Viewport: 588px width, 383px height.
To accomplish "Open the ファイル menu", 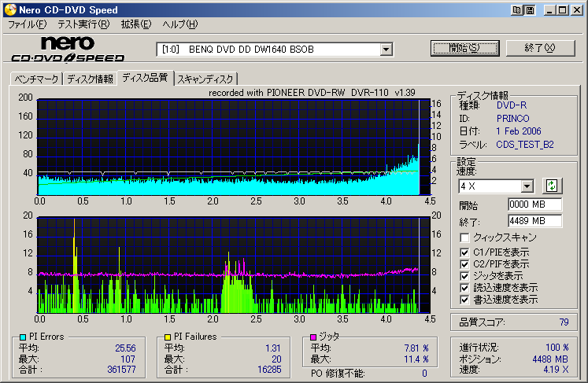I will click(x=27, y=24).
